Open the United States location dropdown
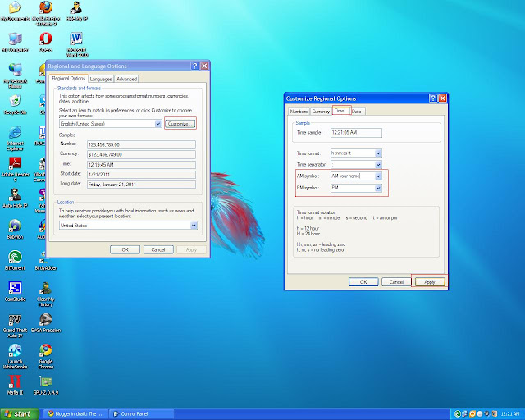The image size is (525, 420). point(194,226)
